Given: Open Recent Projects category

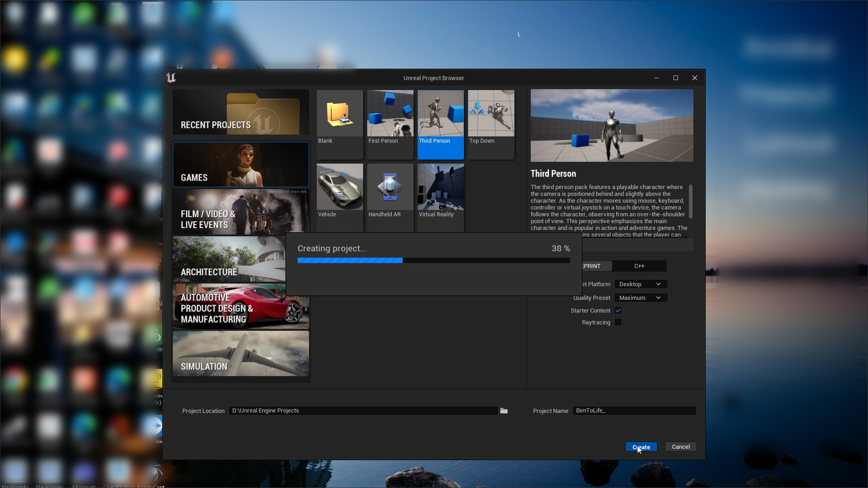Looking at the screenshot, I should coord(241,112).
